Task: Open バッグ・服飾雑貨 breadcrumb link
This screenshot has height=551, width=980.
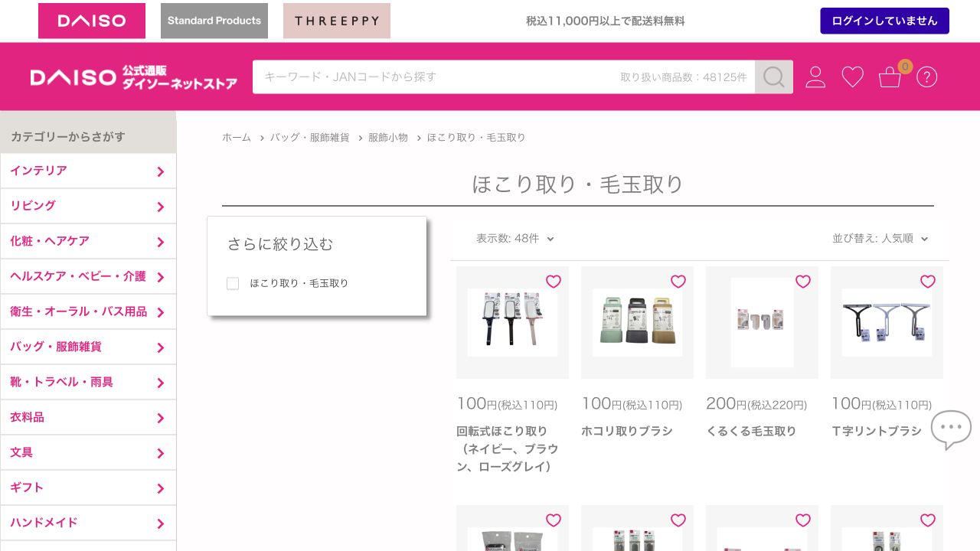Action: pyautogui.click(x=309, y=138)
